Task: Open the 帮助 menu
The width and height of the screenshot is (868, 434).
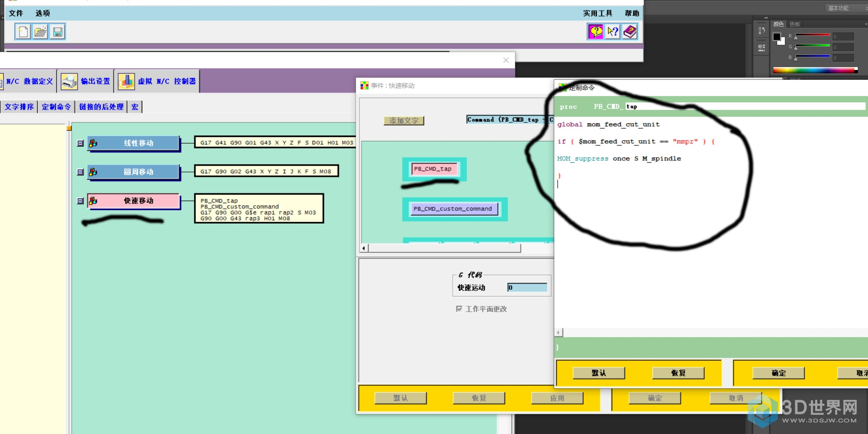Action: 632,13
